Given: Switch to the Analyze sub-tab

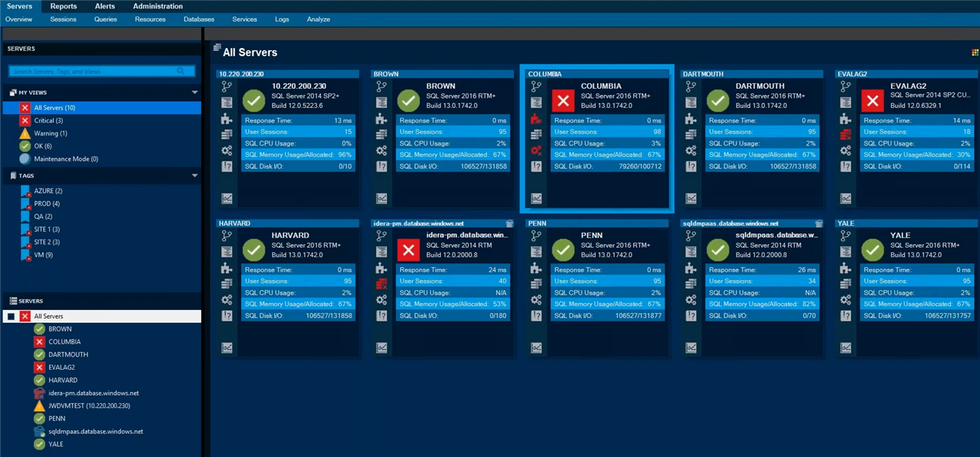Looking at the screenshot, I should coord(318,19).
